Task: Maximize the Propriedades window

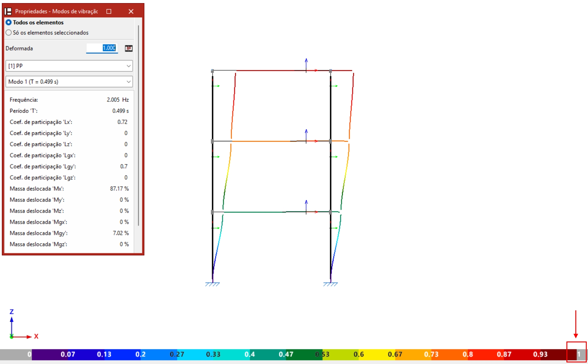Action: (x=109, y=11)
